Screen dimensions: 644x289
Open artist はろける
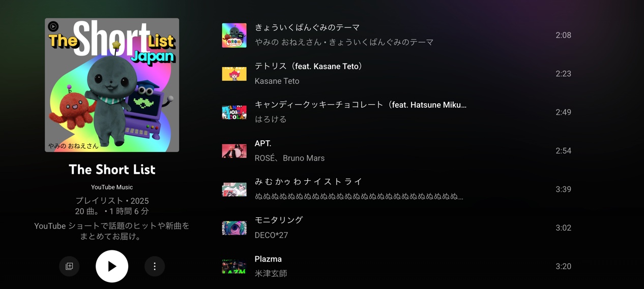tap(271, 119)
